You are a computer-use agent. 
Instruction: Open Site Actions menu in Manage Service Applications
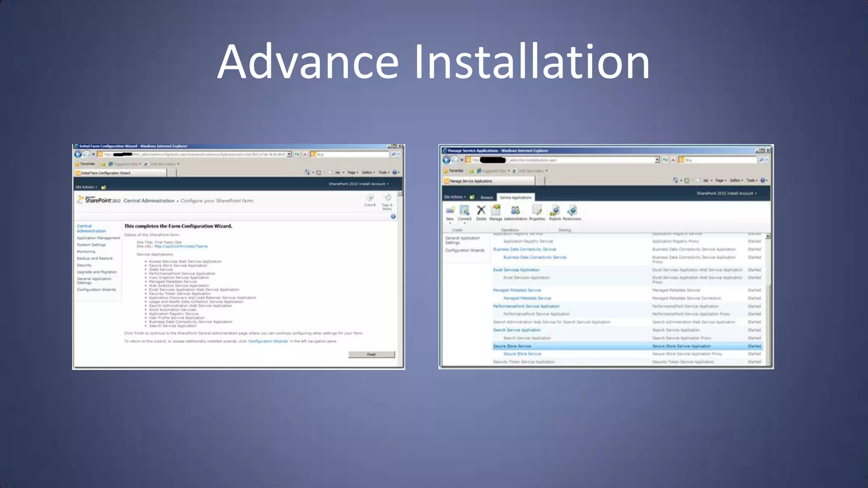pos(454,197)
